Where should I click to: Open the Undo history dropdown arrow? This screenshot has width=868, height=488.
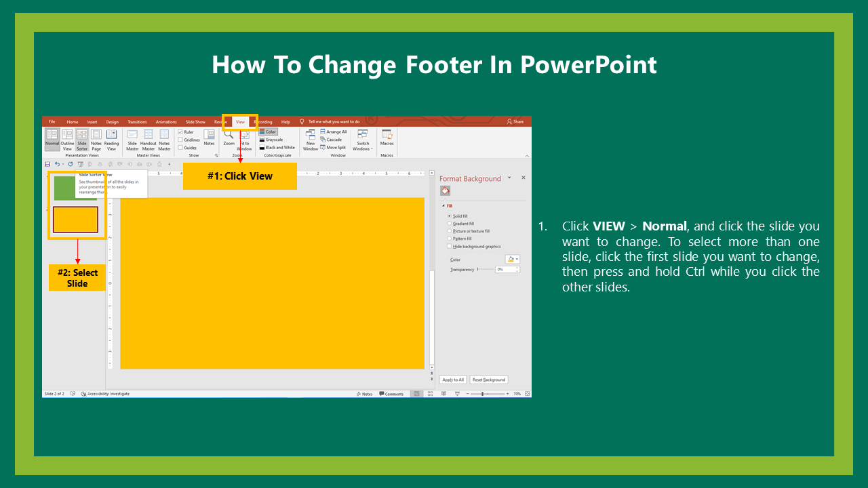[62, 164]
